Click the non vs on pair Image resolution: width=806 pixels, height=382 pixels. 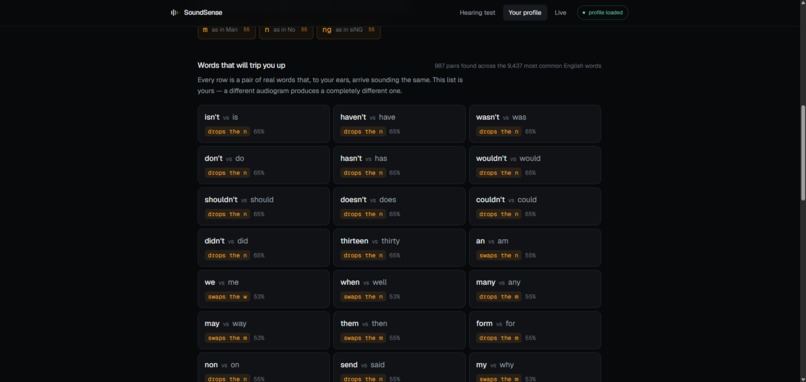[x=264, y=368]
